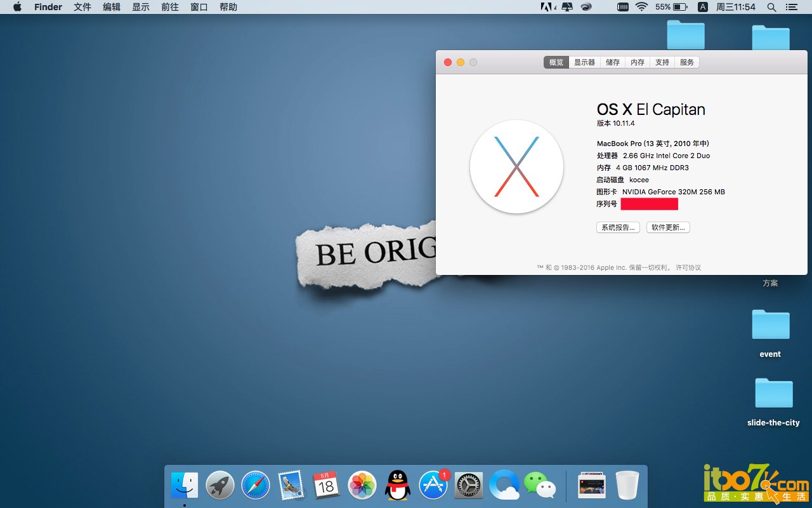Open System Preferences gear in Dock

469,486
